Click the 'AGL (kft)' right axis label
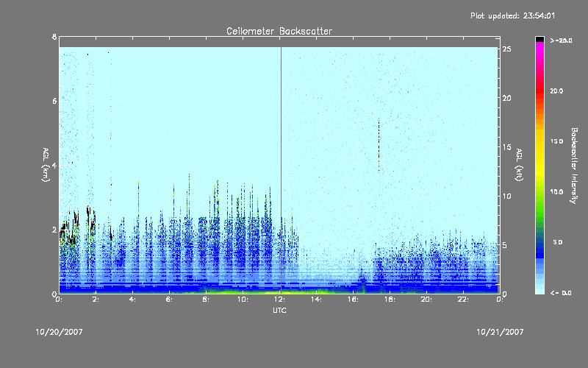The height and width of the screenshot is (368, 588). 519,165
